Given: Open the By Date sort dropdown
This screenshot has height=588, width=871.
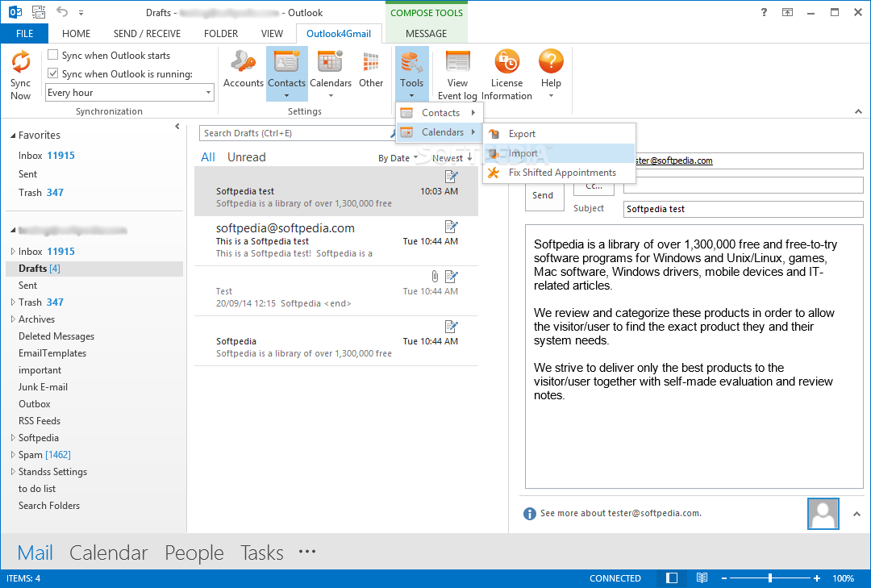Looking at the screenshot, I should [398, 158].
